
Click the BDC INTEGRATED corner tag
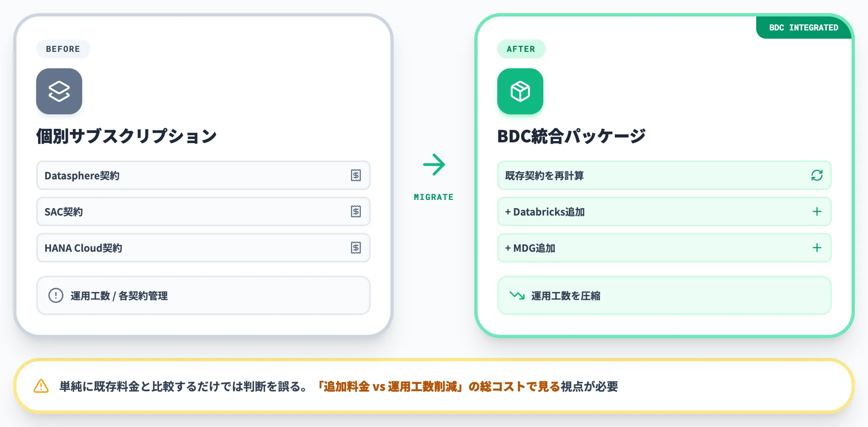(x=803, y=28)
